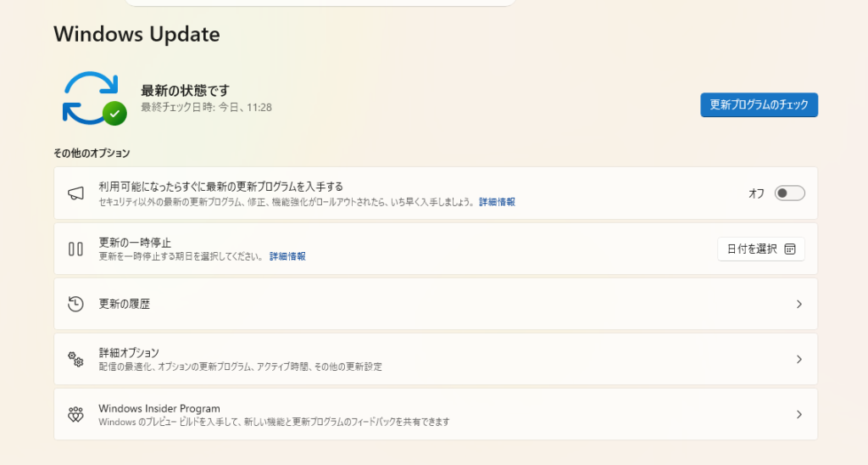Select the Windows Insider Program row title
This screenshot has height=465, width=868.
(159, 408)
